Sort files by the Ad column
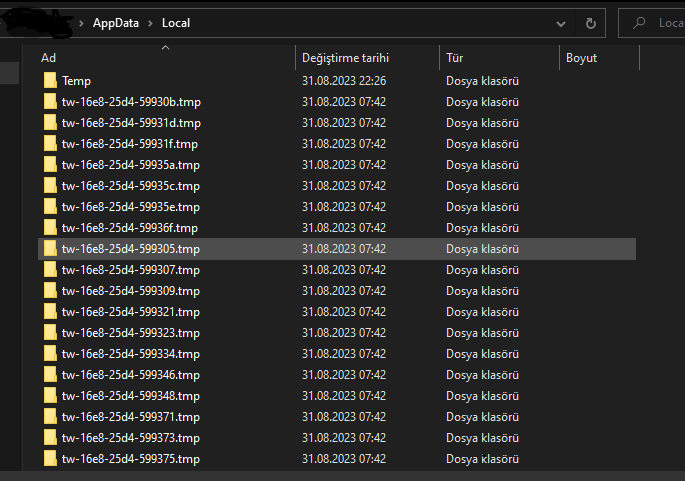The image size is (685, 481). [x=48, y=58]
